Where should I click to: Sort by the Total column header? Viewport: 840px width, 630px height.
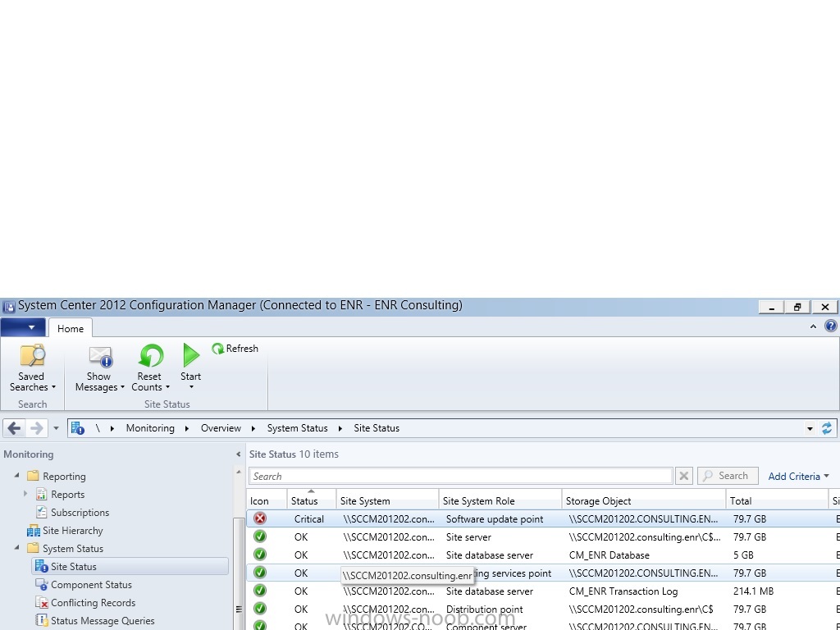(x=777, y=501)
